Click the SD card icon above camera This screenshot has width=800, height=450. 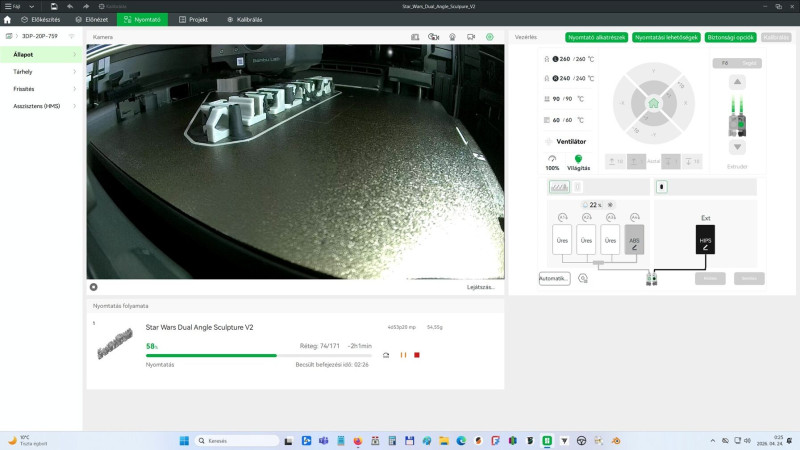coord(415,37)
